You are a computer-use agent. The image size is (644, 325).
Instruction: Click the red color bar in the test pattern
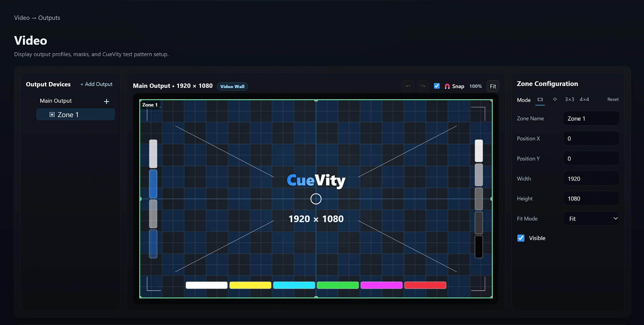[425, 285]
